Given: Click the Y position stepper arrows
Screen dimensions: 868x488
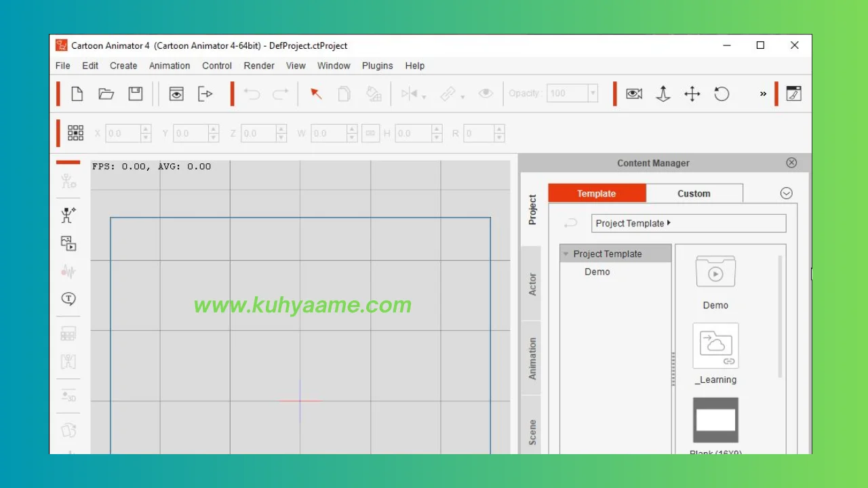Looking at the screenshot, I should coord(214,134).
